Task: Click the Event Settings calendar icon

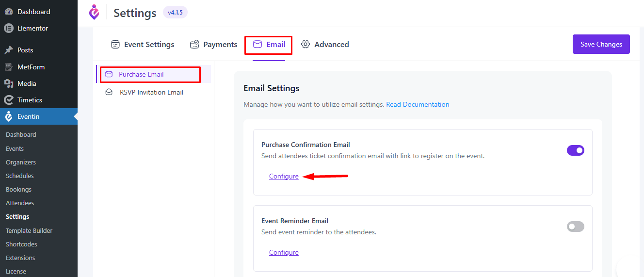Action: tap(115, 45)
